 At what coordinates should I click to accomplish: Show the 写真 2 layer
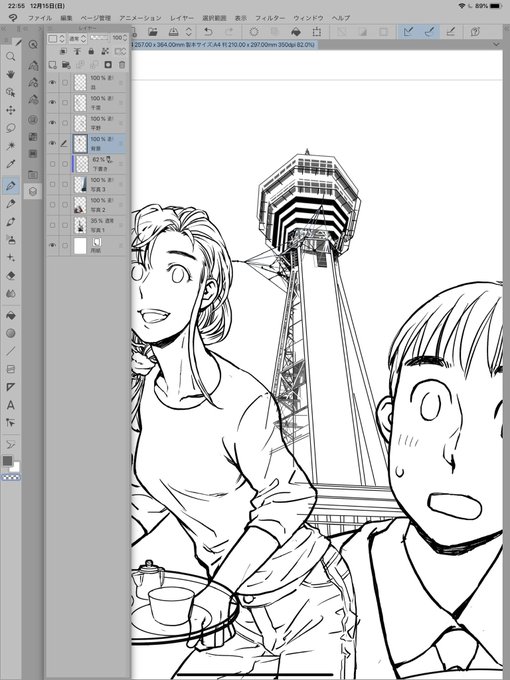(52, 205)
